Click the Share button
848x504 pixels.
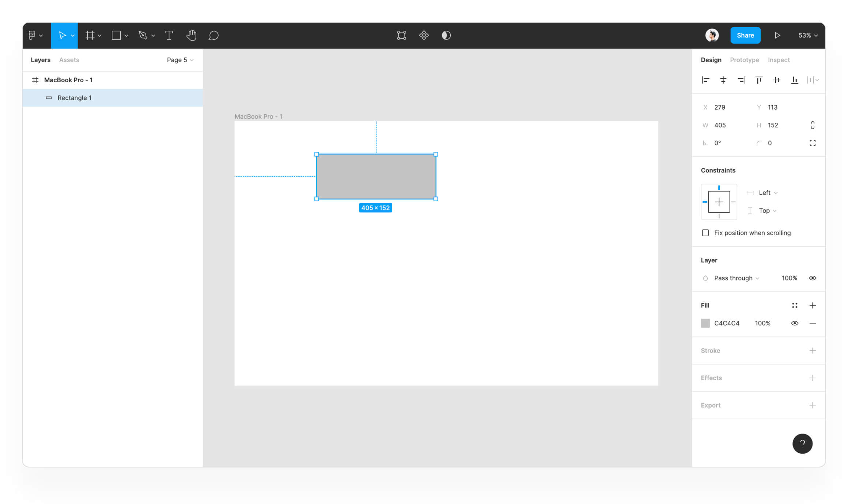pyautogui.click(x=745, y=35)
